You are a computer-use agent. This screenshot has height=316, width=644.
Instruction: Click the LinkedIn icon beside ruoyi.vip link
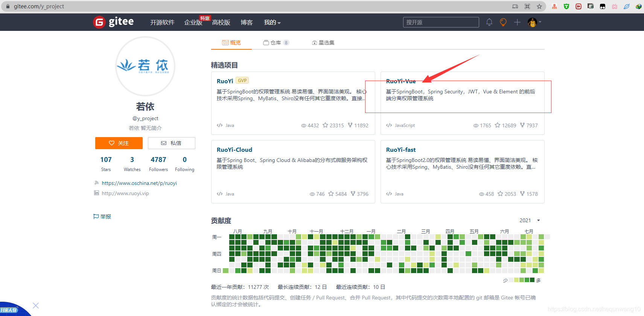[96, 193]
